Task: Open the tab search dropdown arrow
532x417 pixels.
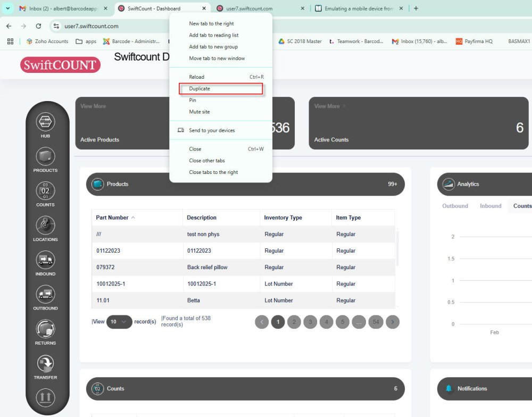Action: (7, 9)
